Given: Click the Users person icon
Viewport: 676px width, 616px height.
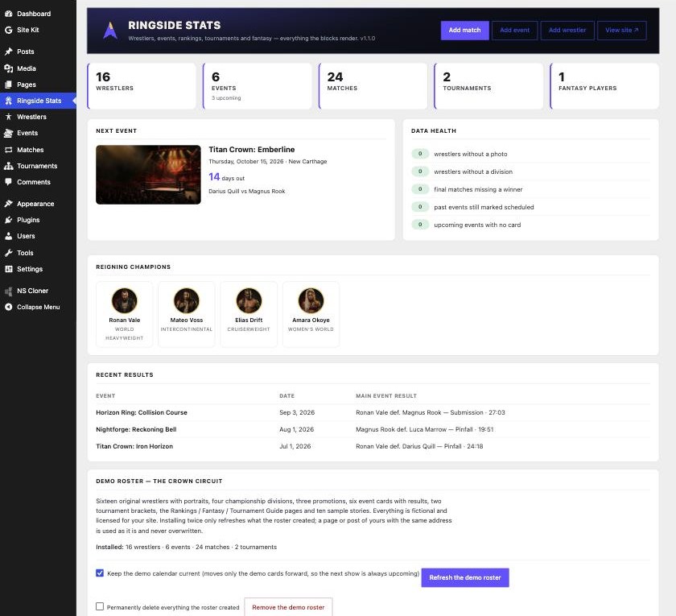Looking at the screenshot, I should point(8,236).
